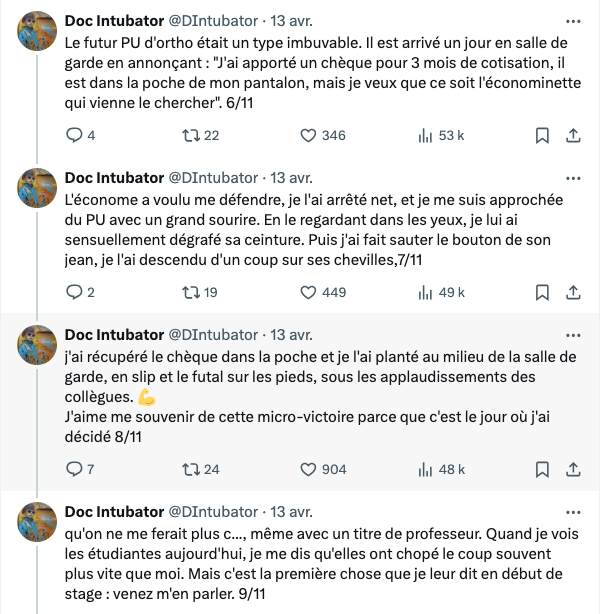Reply to the tweet with 2 replies

(74, 292)
